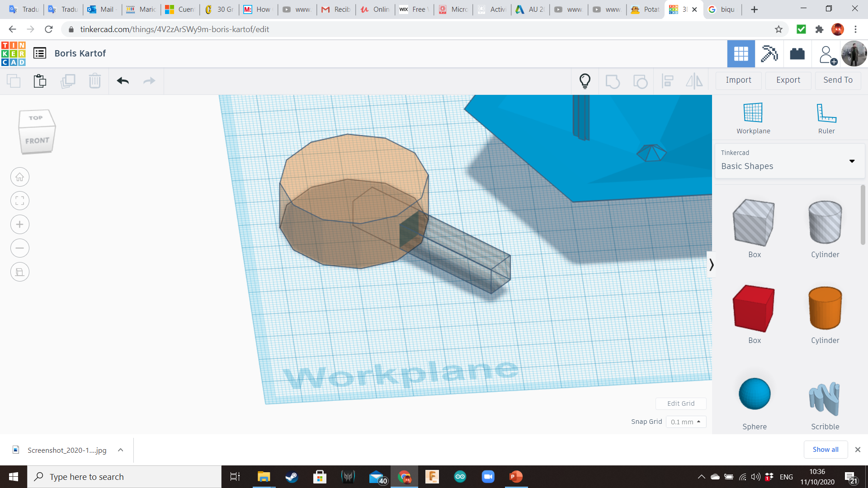The image size is (868, 488).
Task: Click the Show all lightbulb icon
Action: [585, 81]
